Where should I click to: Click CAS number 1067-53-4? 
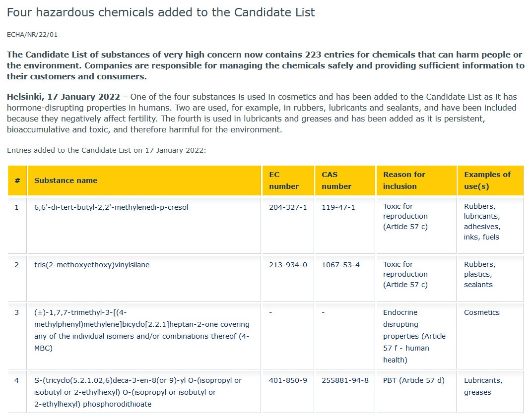(340, 265)
